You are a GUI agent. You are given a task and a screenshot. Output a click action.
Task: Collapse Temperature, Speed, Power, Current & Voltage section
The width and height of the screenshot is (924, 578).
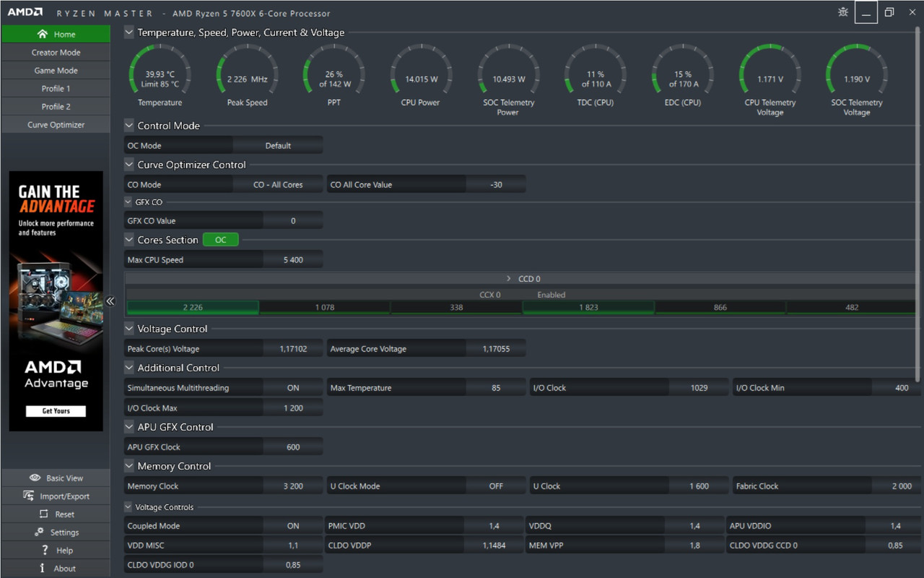click(129, 33)
